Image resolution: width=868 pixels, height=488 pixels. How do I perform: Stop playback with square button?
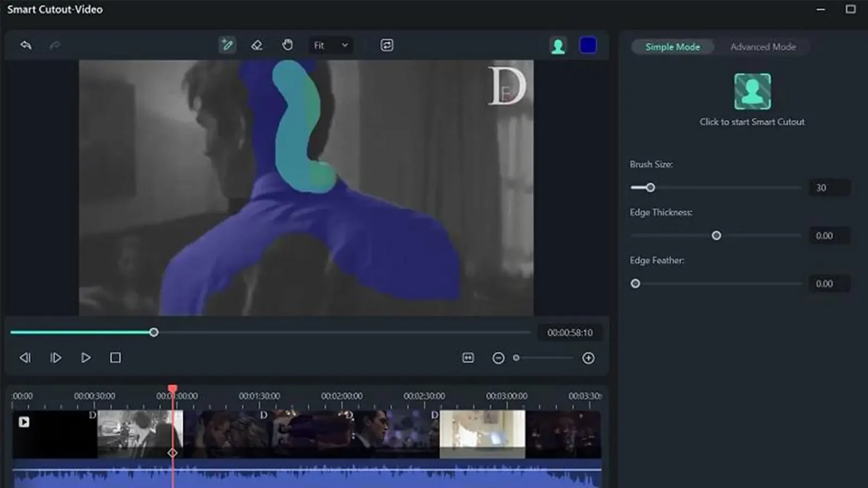(x=116, y=358)
